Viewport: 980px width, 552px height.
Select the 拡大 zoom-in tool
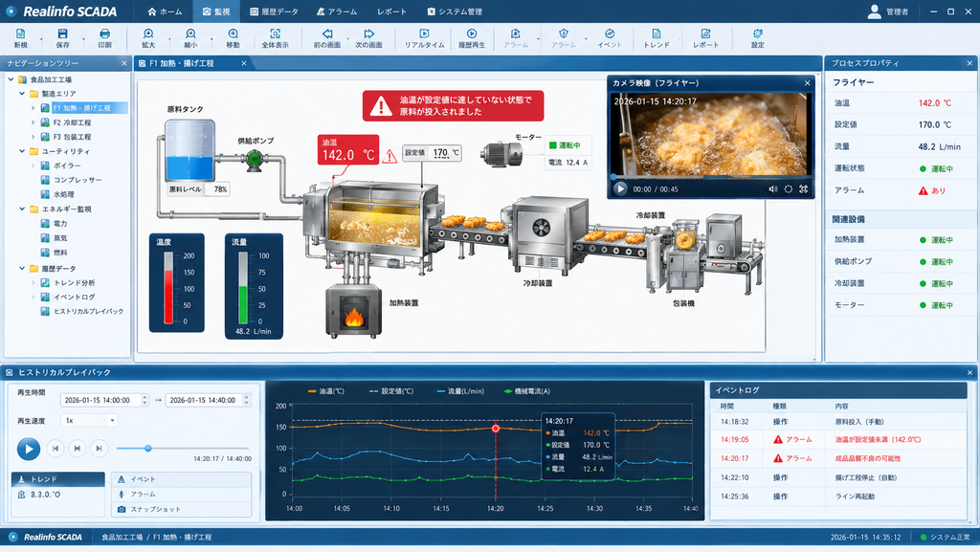coord(148,38)
